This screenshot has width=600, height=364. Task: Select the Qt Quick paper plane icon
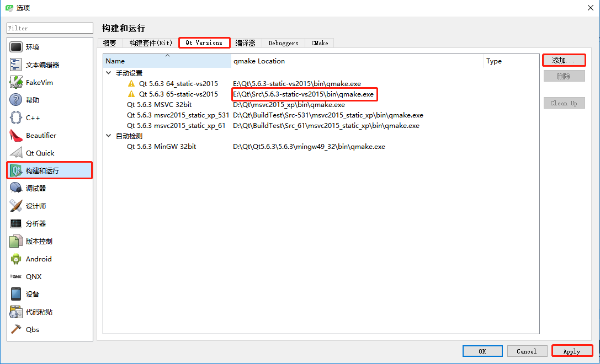(x=16, y=153)
